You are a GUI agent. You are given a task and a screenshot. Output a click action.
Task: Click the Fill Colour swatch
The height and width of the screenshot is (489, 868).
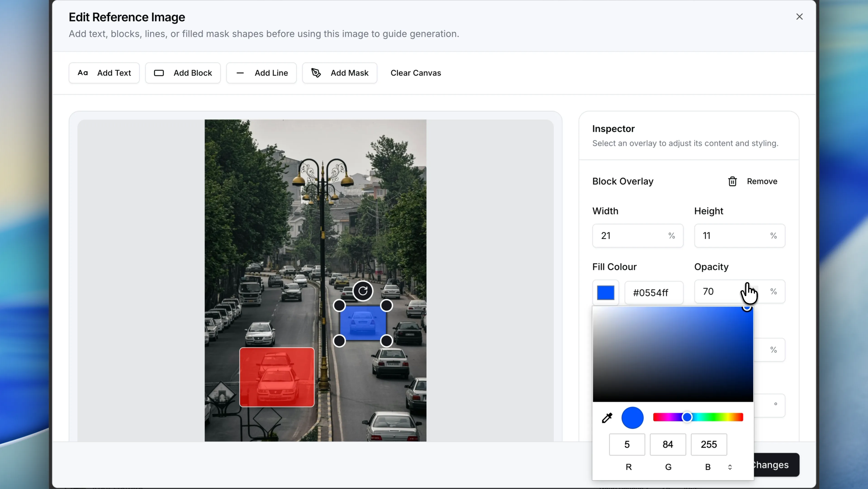[x=605, y=292]
